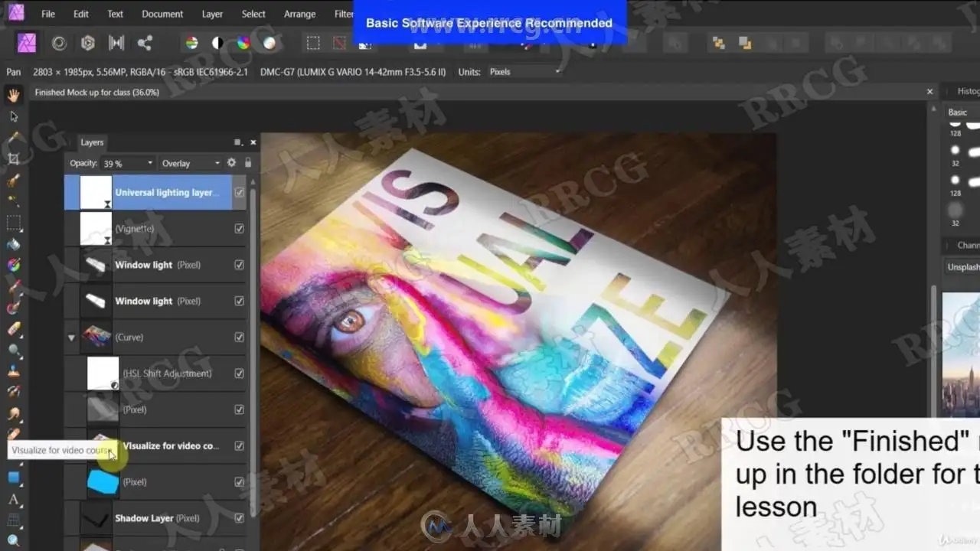Switch to the Layers panel tab
This screenshot has height=551, width=980.
(x=92, y=142)
